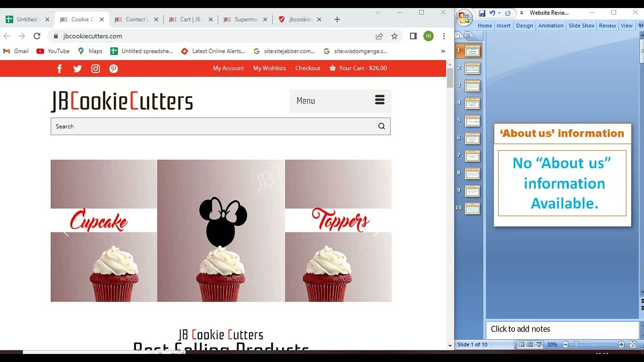
Task: Switch to Slide Sorter view
Action: pyautogui.click(x=530, y=345)
